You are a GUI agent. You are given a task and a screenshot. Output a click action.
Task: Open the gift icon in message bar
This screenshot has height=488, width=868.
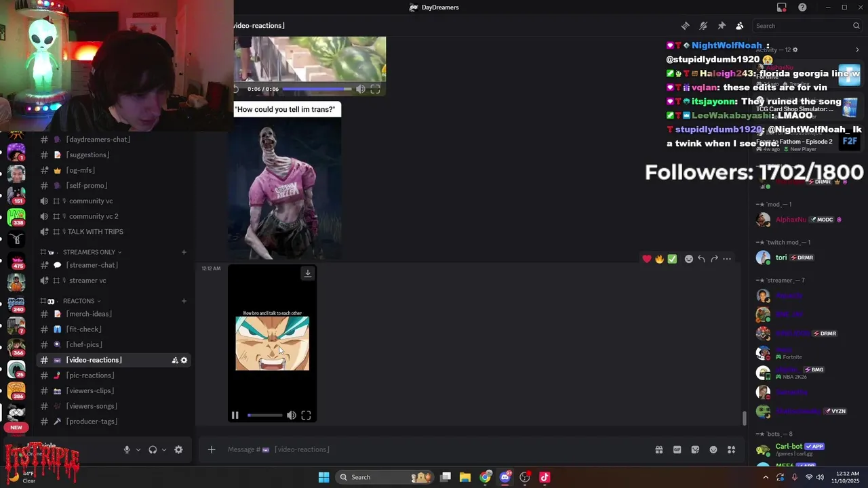[658, 449]
